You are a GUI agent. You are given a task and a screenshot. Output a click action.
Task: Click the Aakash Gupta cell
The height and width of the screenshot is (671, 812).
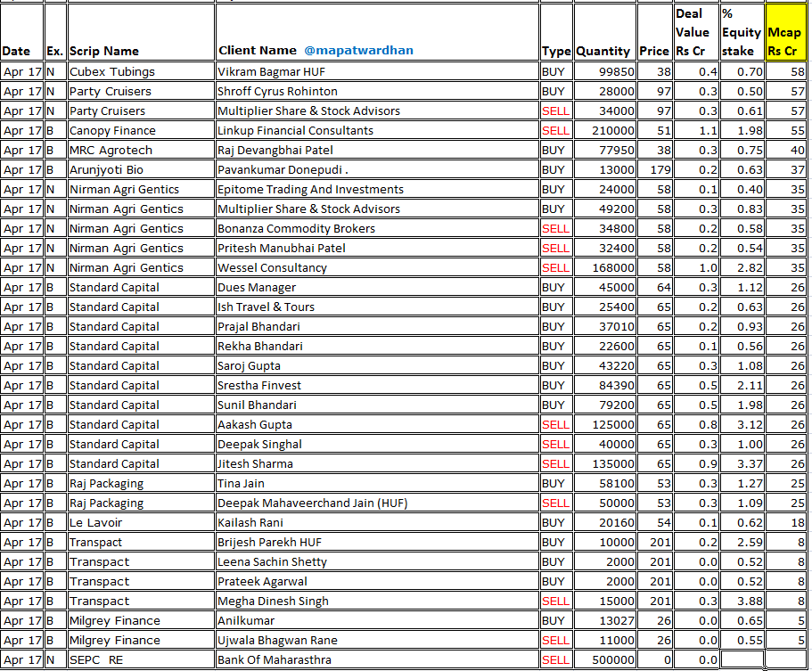click(377, 424)
